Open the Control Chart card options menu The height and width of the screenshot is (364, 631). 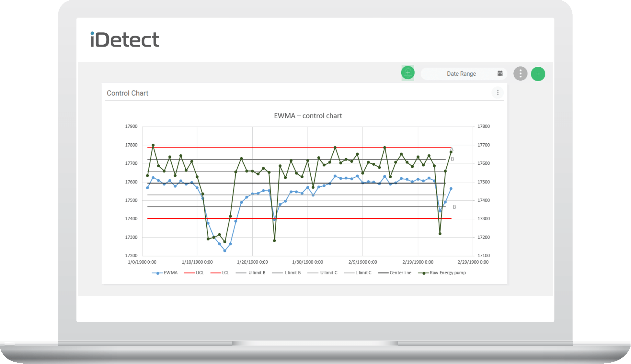click(498, 93)
